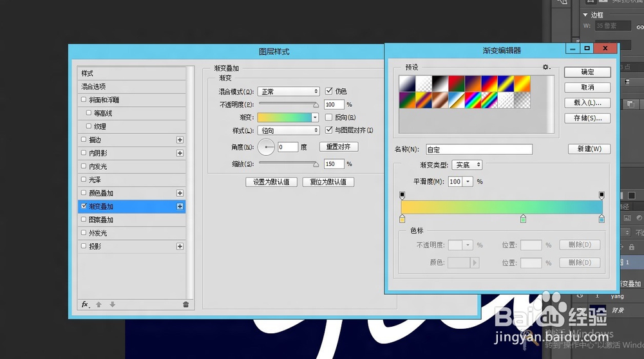Select Blending Options (混合选项) in list

131,87
